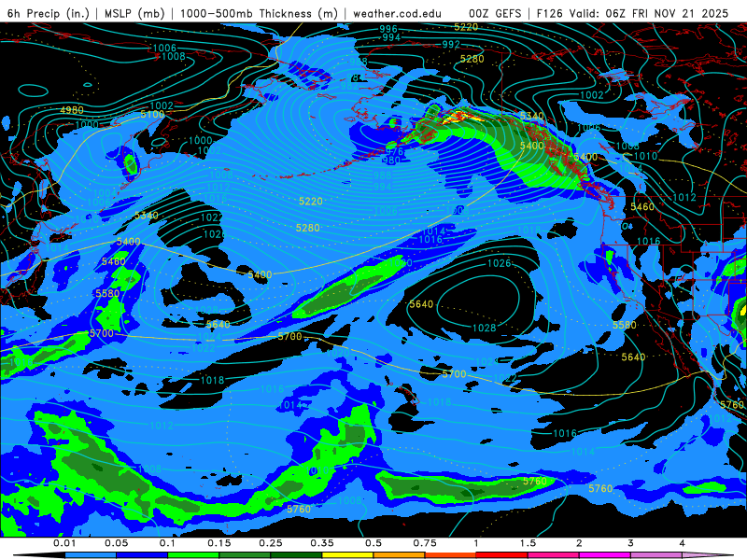Click the dark blue 0.05–0.1 legend swatch
The height and width of the screenshot is (560, 747).
142,555
